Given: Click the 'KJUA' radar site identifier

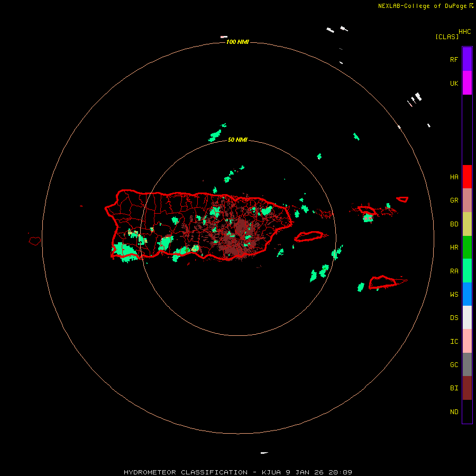Looking at the screenshot, I should [x=272, y=472].
